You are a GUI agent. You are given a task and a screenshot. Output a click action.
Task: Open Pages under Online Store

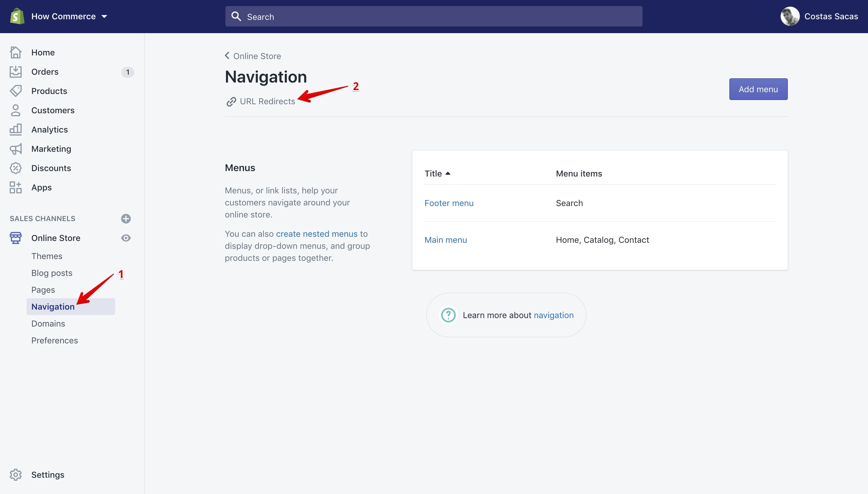click(43, 290)
